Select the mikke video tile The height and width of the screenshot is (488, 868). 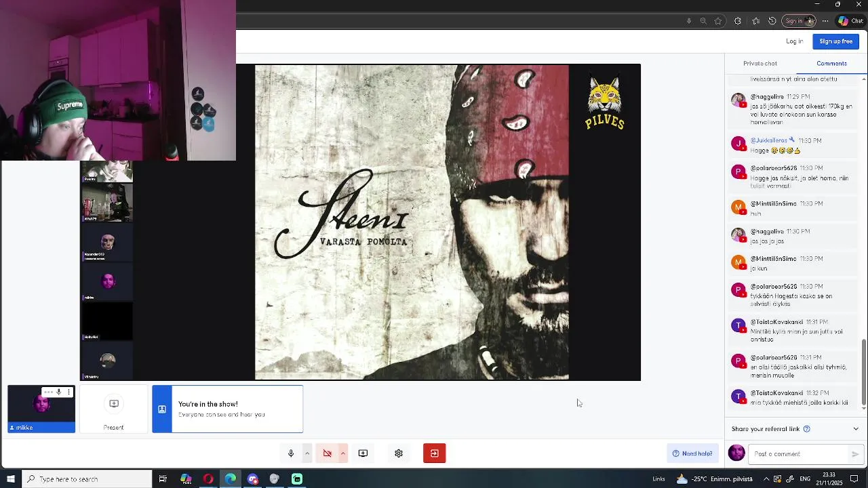click(x=41, y=409)
